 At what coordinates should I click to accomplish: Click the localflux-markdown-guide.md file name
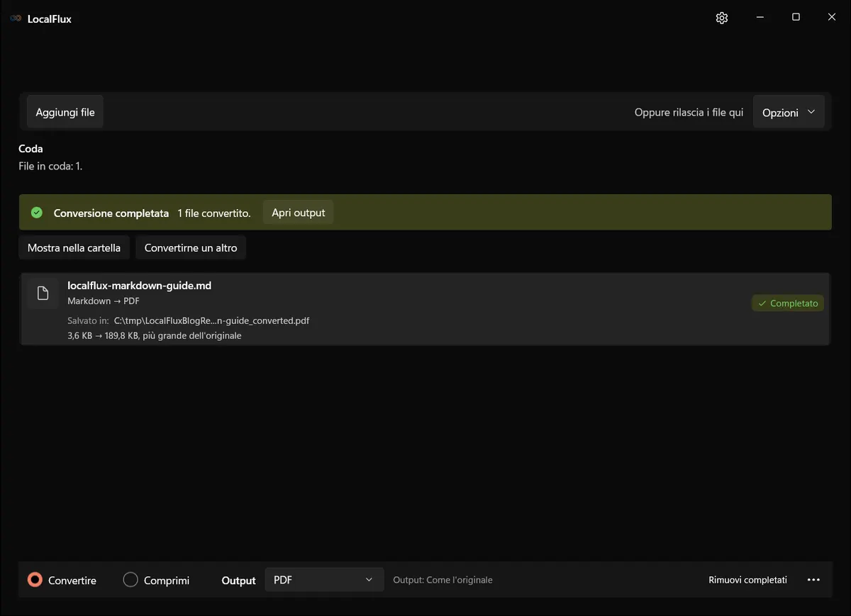(140, 286)
